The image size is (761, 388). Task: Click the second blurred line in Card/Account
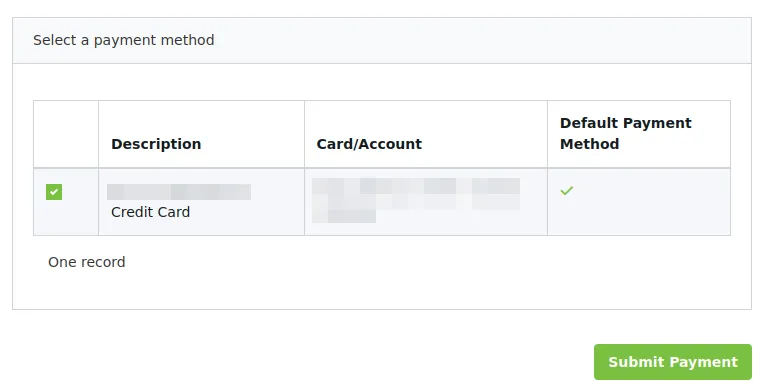(344, 216)
